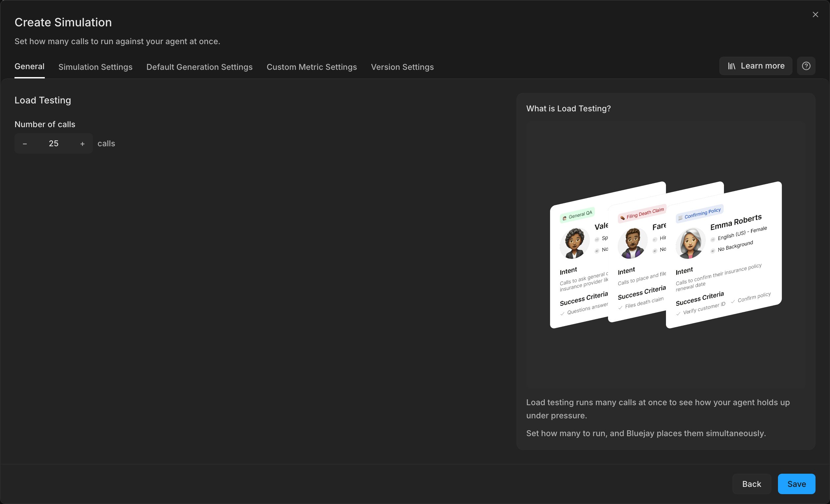Click the Create Simulation title
830x504 pixels.
pos(63,22)
